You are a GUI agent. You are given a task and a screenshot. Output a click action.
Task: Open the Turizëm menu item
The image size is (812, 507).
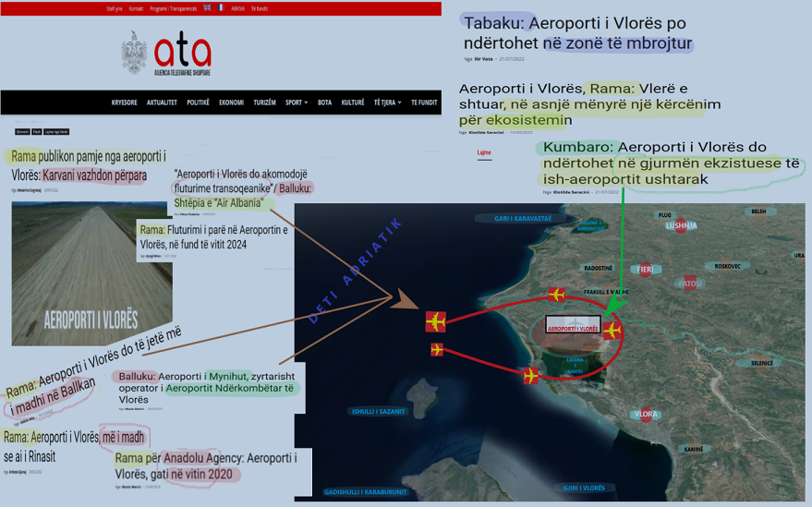click(x=264, y=103)
